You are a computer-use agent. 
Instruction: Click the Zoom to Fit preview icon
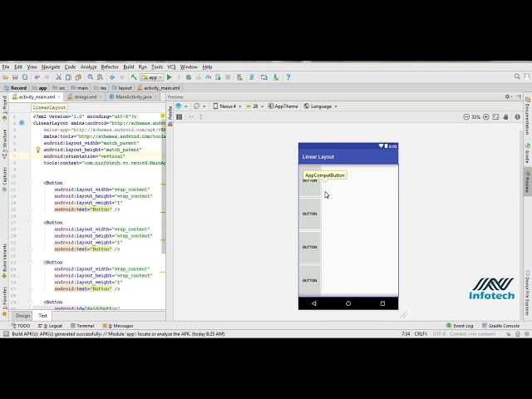coord(495,116)
